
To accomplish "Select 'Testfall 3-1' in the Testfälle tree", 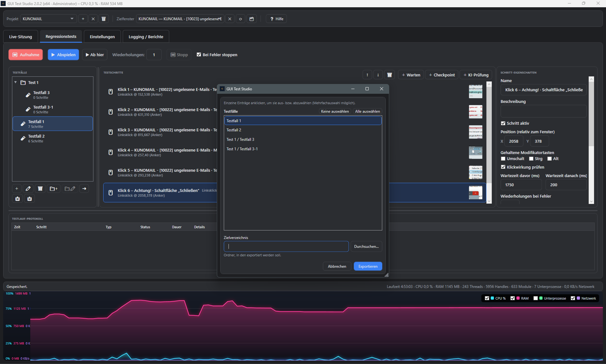I will 53,109.
